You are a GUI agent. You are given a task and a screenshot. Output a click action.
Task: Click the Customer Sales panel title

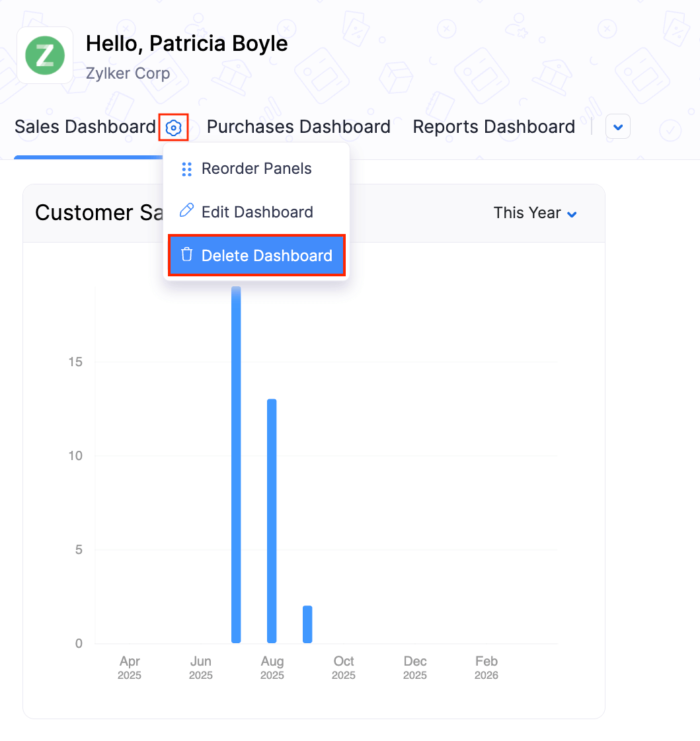[x=94, y=213]
